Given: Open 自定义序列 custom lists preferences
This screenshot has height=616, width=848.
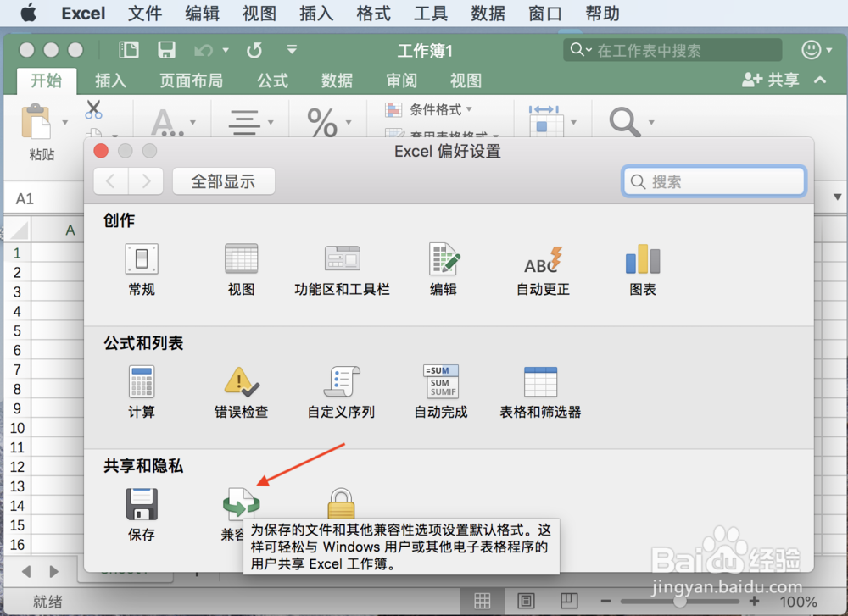Looking at the screenshot, I should pyautogui.click(x=341, y=391).
